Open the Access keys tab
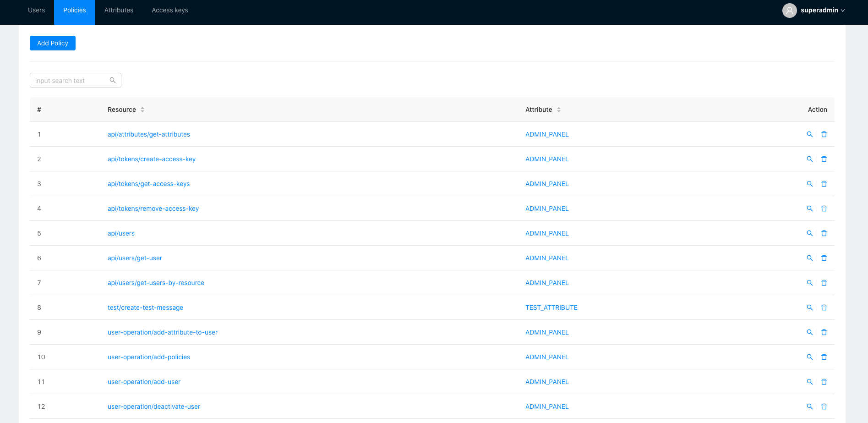The width and height of the screenshot is (868, 423). 170,10
